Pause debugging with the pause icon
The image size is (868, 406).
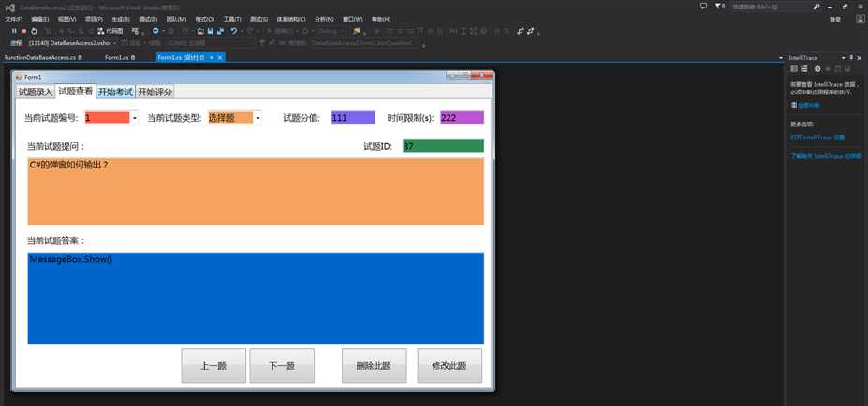click(x=14, y=31)
